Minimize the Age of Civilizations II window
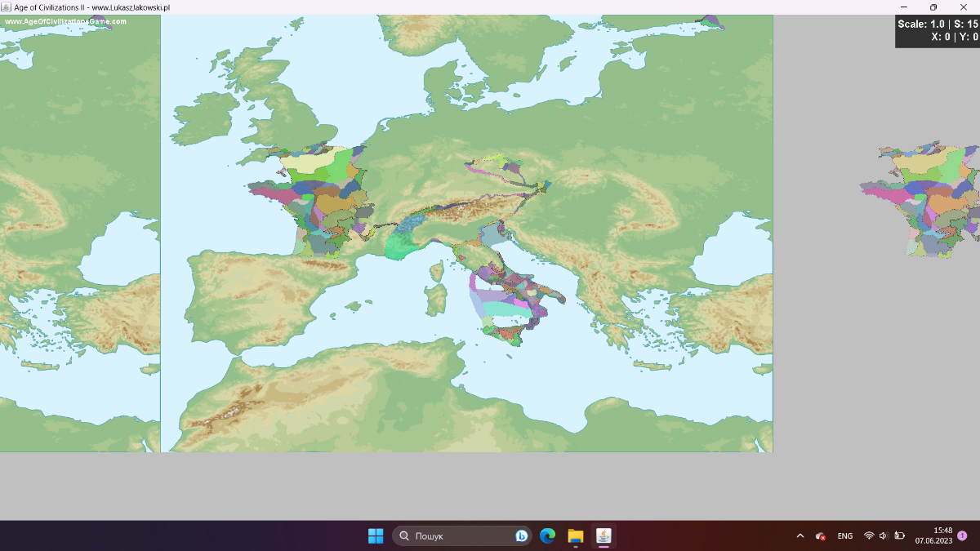 pos(904,7)
